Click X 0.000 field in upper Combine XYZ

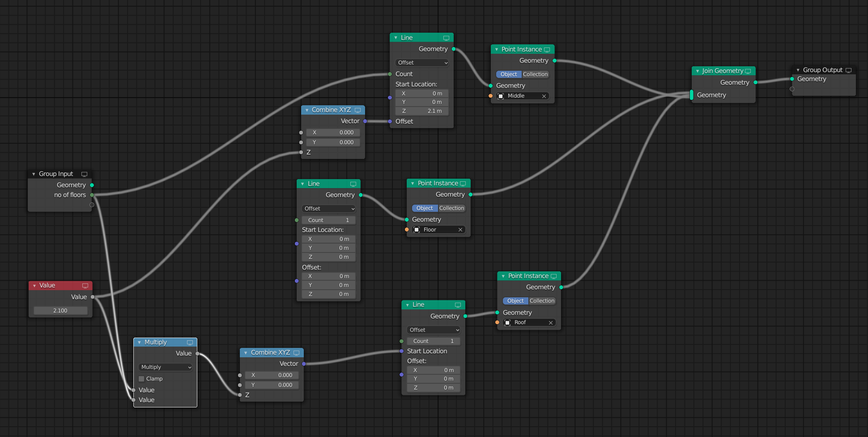(x=333, y=133)
